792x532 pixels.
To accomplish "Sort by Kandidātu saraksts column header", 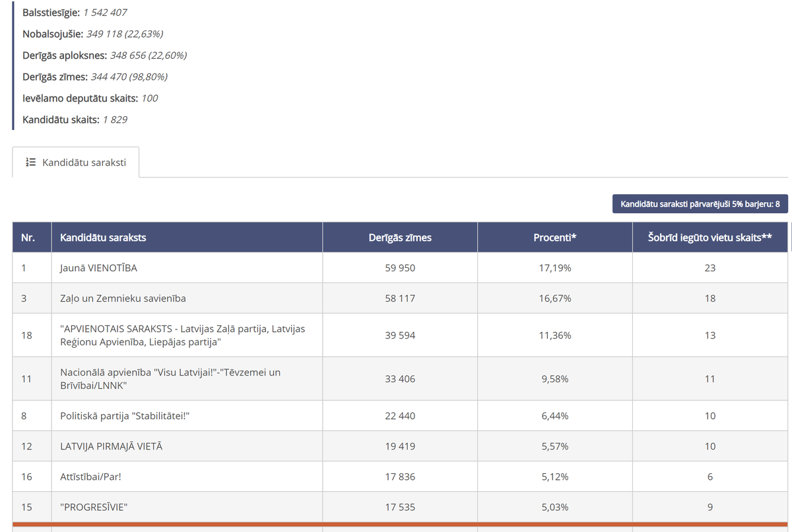I will [187, 238].
